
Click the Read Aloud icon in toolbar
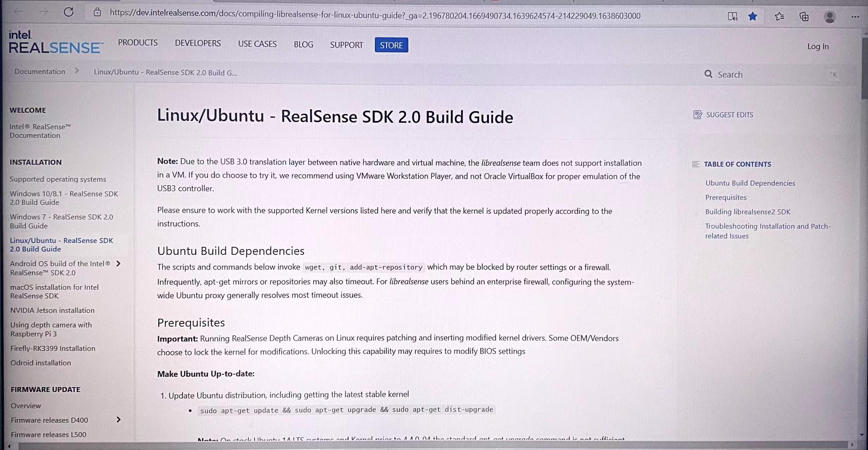(x=732, y=16)
